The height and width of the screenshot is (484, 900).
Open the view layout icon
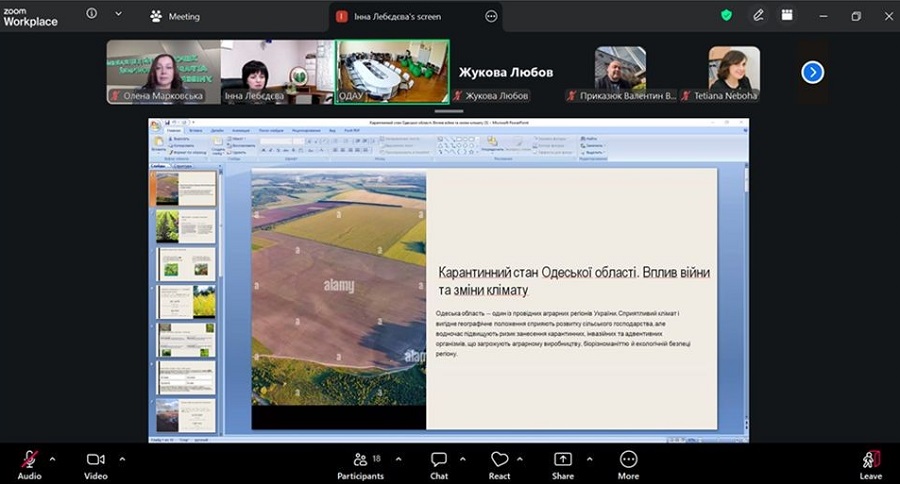tap(787, 15)
